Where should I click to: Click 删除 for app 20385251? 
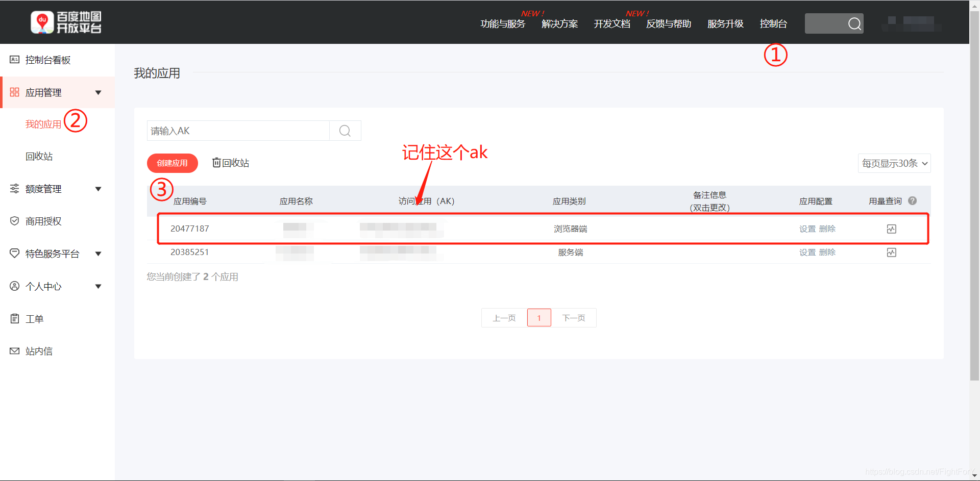[x=827, y=252]
